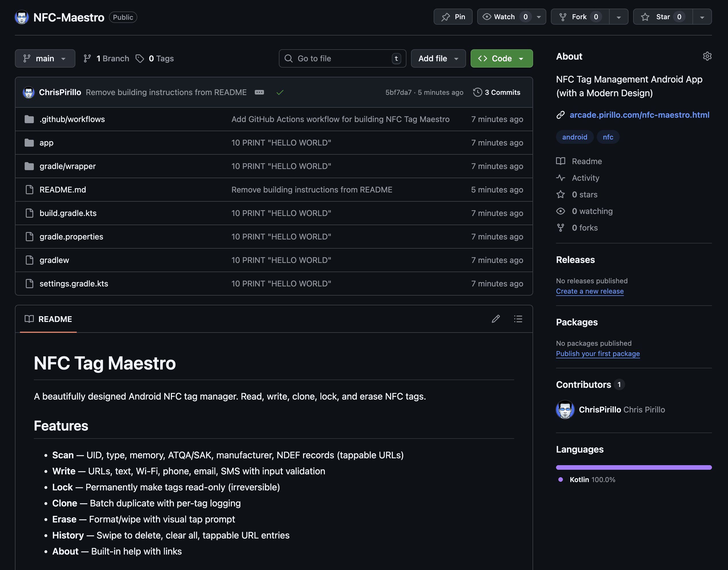Image resolution: width=728 pixels, height=570 pixels.
Task: Pin the repository with the Pin button
Action: pos(453,17)
